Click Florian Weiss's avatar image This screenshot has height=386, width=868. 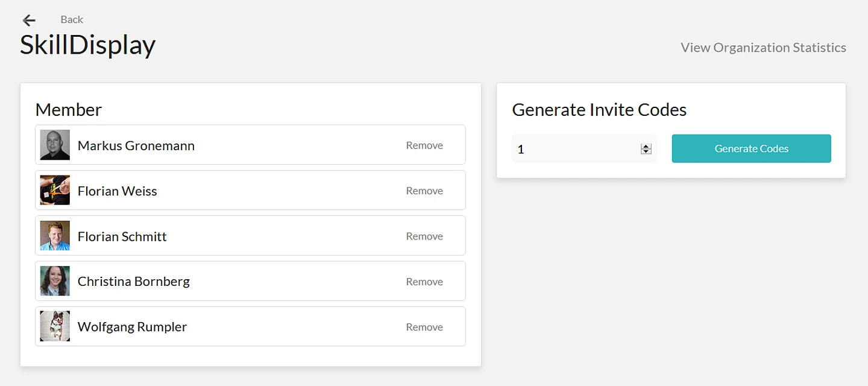point(55,191)
